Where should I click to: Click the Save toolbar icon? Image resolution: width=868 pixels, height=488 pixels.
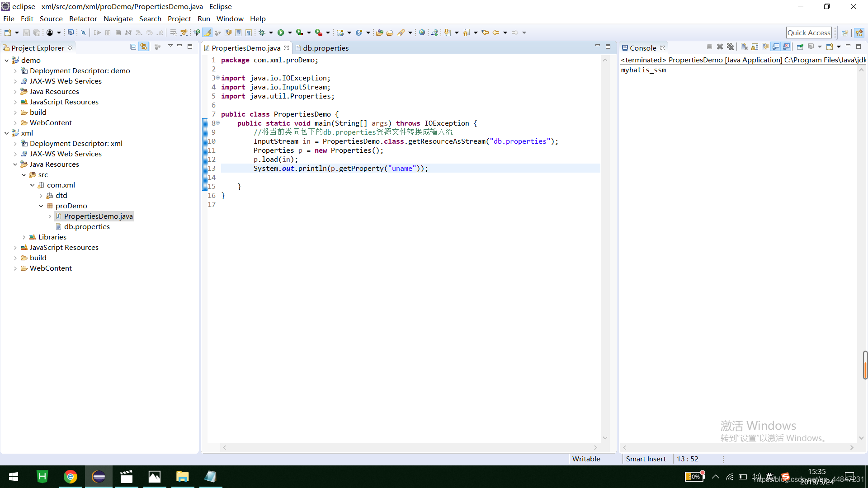(26, 33)
